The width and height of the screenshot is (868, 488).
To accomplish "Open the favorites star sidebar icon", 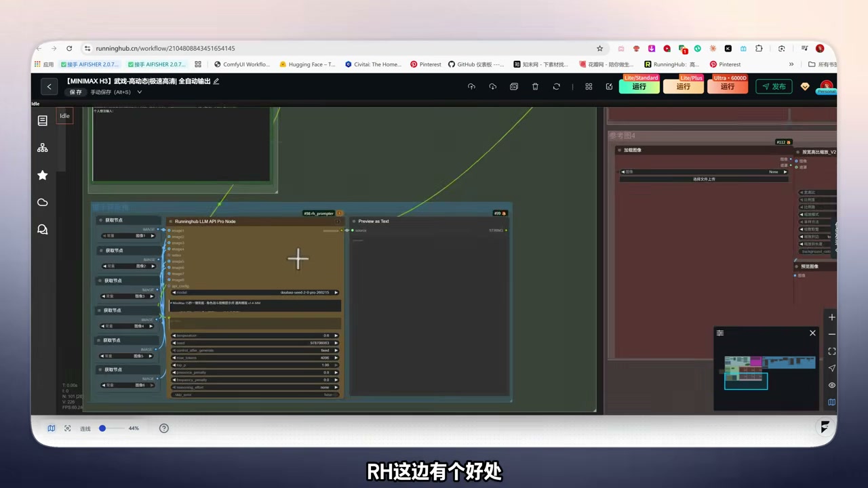I will point(42,175).
